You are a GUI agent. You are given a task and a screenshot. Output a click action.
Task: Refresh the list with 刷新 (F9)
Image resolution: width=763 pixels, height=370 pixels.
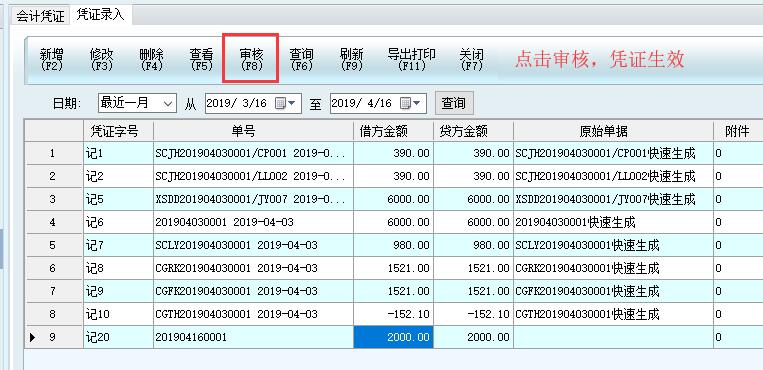coord(351,59)
